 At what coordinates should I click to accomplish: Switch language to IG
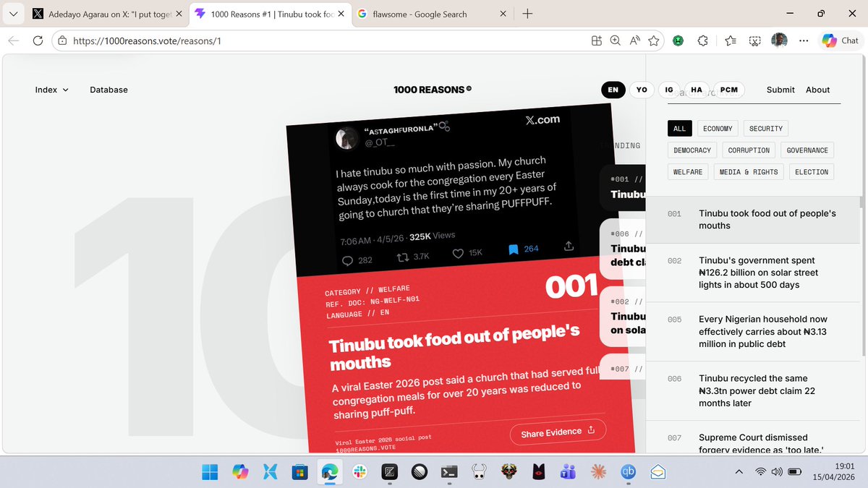coord(669,90)
